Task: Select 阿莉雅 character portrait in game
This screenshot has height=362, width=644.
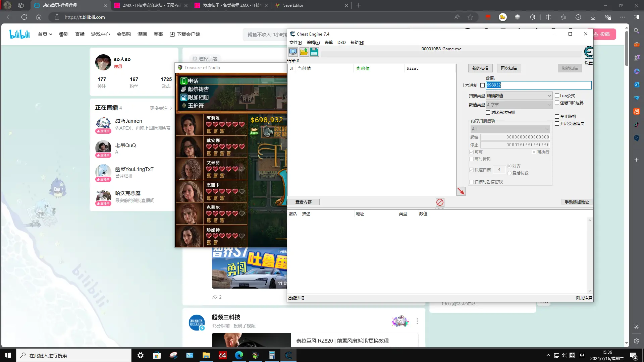Action: pyautogui.click(x=190, y=125)
